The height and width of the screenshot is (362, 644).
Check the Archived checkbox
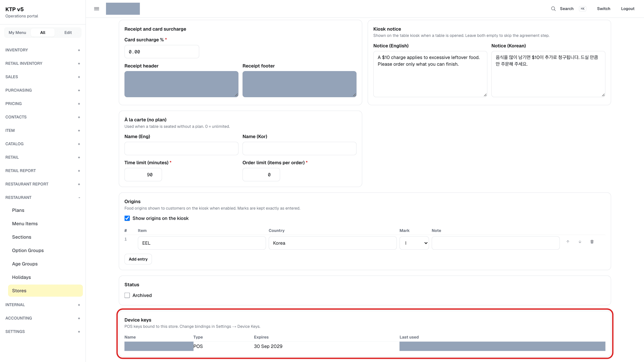(127, 295)
